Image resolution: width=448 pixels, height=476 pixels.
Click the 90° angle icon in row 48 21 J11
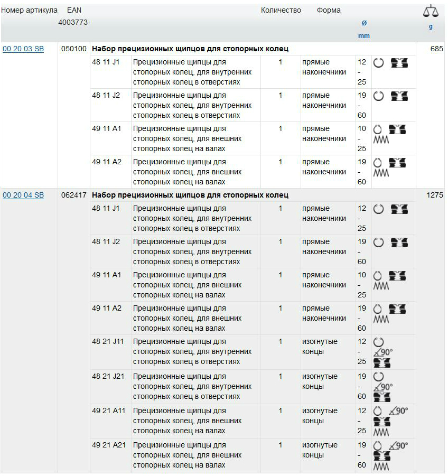(x=383, y=352)
